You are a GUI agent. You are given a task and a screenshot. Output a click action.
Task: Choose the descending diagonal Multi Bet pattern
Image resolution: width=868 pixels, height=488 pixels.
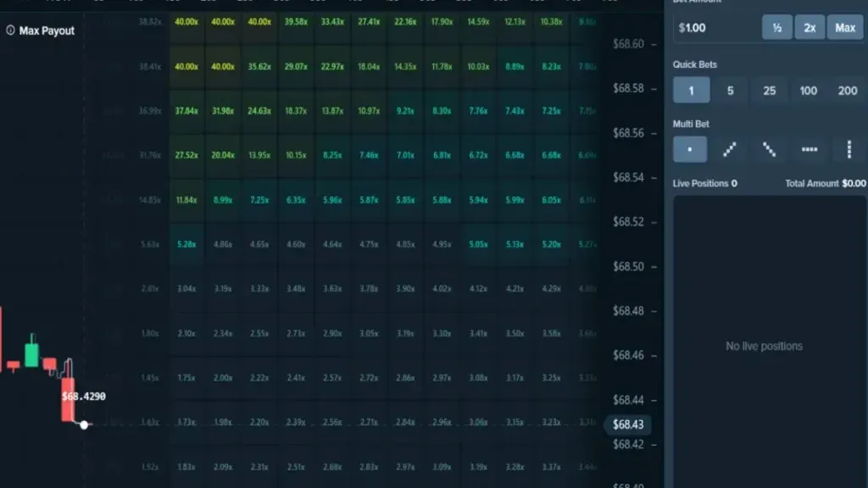coord(770,149)
